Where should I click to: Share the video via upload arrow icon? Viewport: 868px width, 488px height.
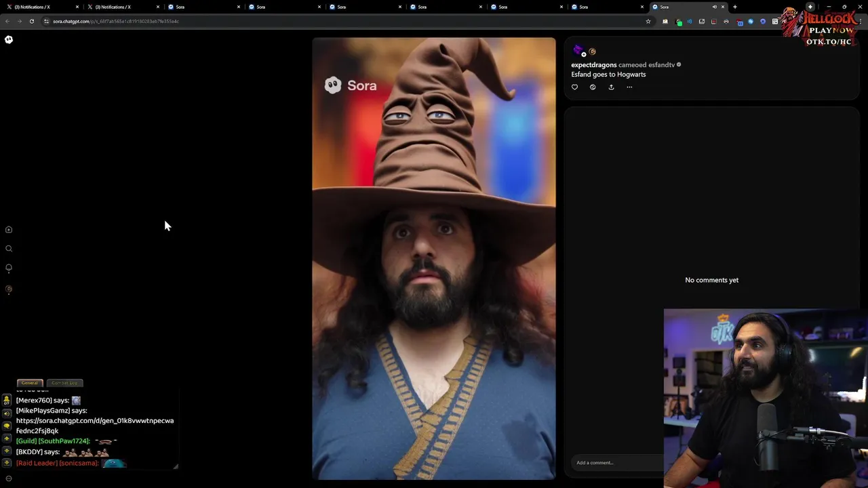coord(611,87)
